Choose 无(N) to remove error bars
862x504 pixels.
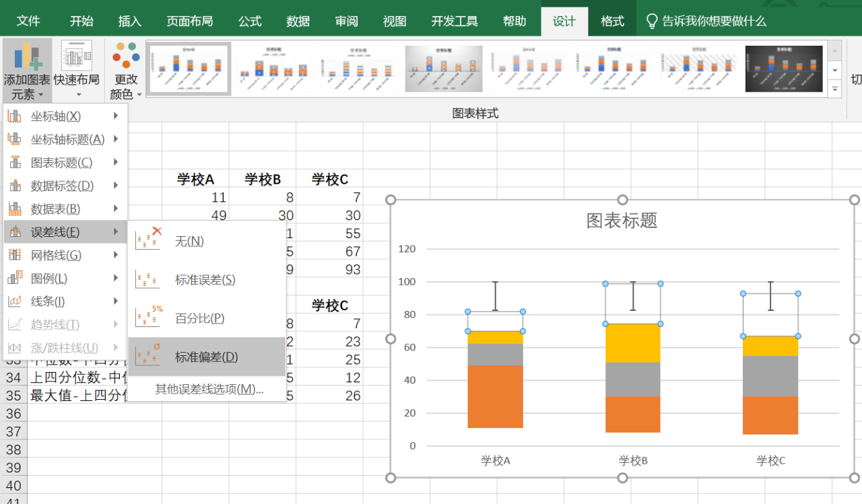[x=207, y=241]
